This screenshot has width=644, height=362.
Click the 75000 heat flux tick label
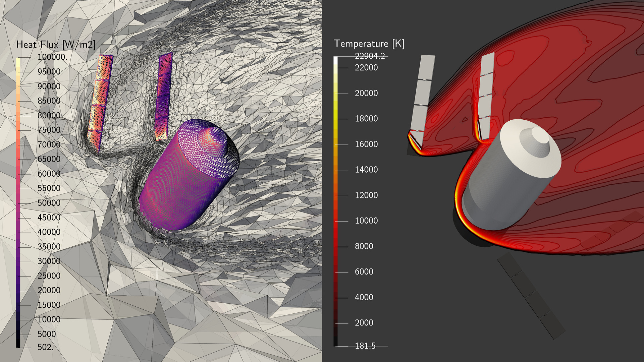(x=49, y=130)
